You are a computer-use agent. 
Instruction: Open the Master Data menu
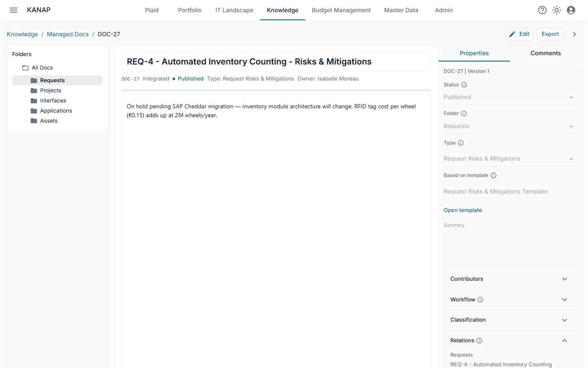pos(401,10)
